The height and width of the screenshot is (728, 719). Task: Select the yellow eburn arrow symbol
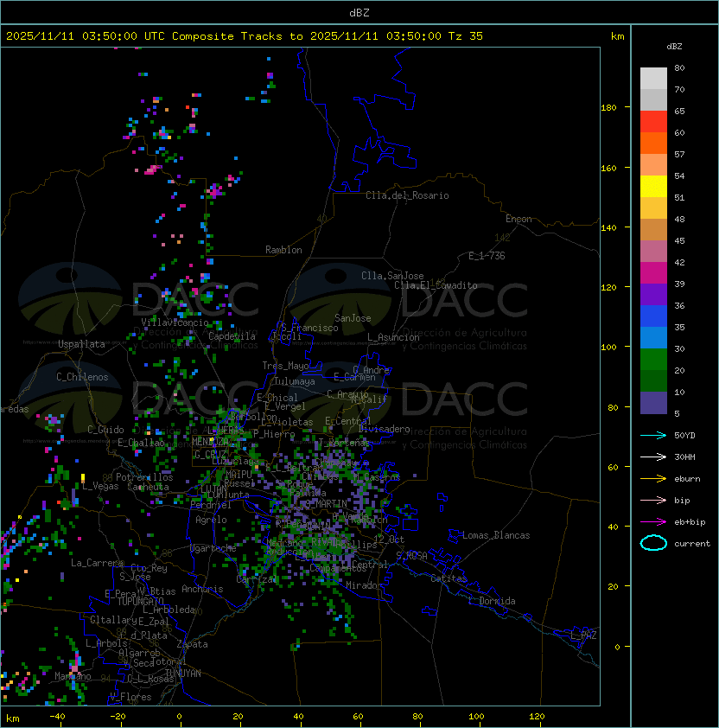pyautogui.click(x=653, y=478)
